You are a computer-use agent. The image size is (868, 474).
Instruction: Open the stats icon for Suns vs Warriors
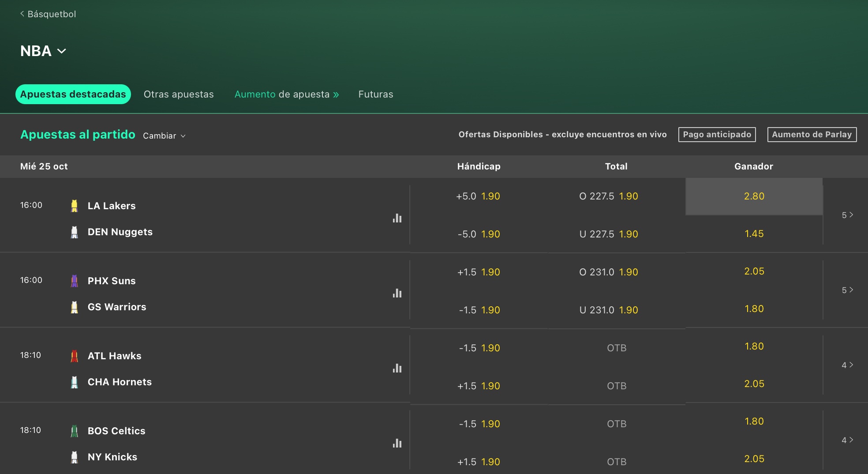(x=397, y=293)
